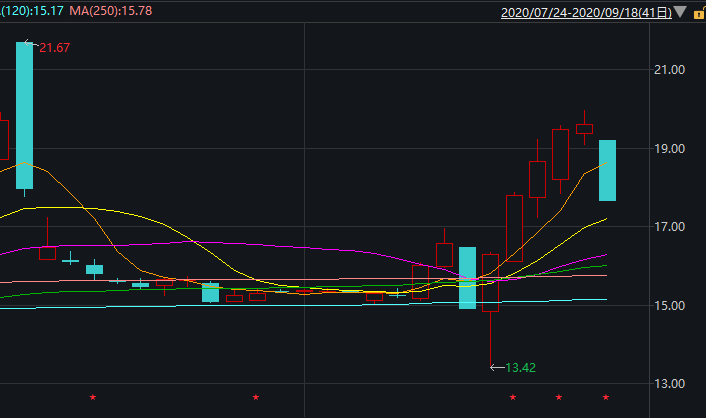Screen dimensions: 706x418
Task: Select the red candle with wick to 13.42
Action: tap(490, 282)
